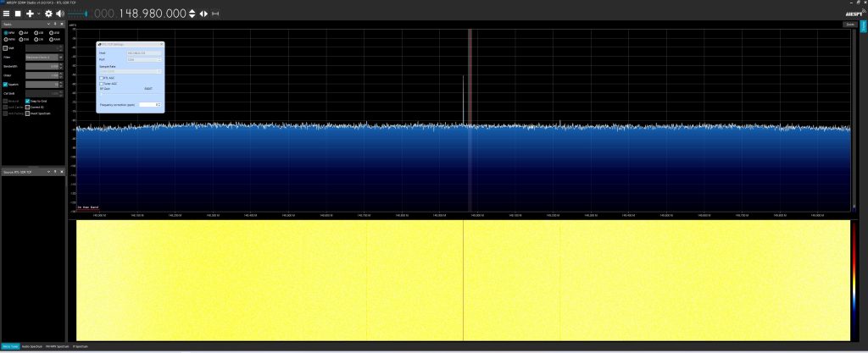Screen dimensions: 868x353
Task: Open the Source RTL-SDR TCP panel dropdown arrow
Action: 48,173
